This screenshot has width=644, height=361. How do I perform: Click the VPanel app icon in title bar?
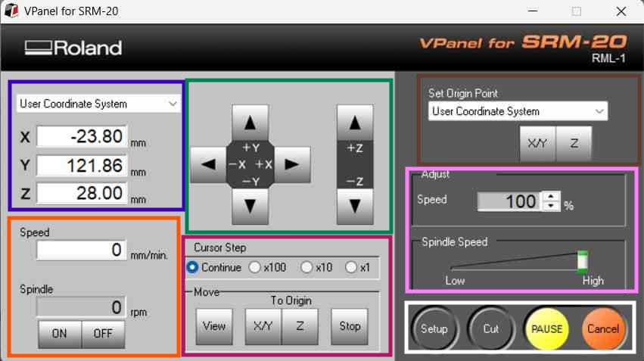pyautogui.click(x=11, y=11)
